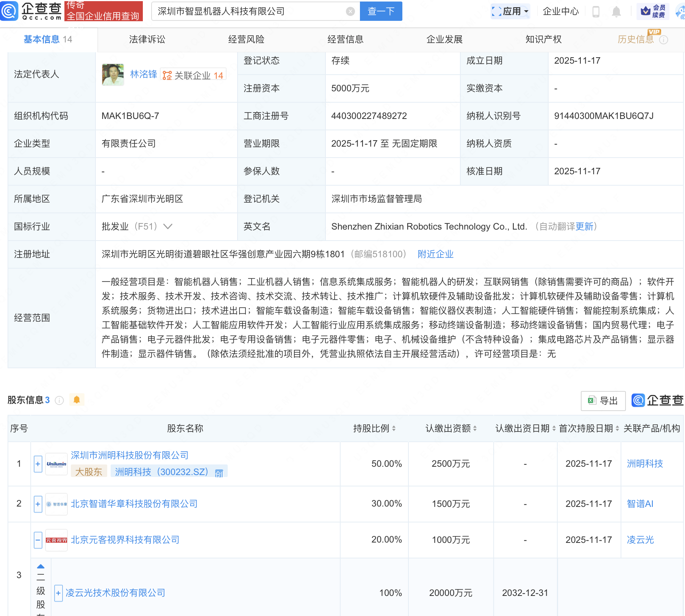This screenshot has height=616, width=685.
Task: Click the shareholder info alert bell icon
Action: point(77,400)
